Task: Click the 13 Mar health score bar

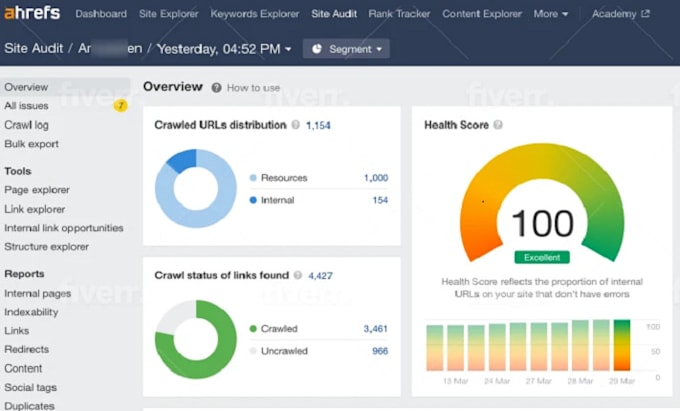Action: pyautogui.click(x=455, y=348)
